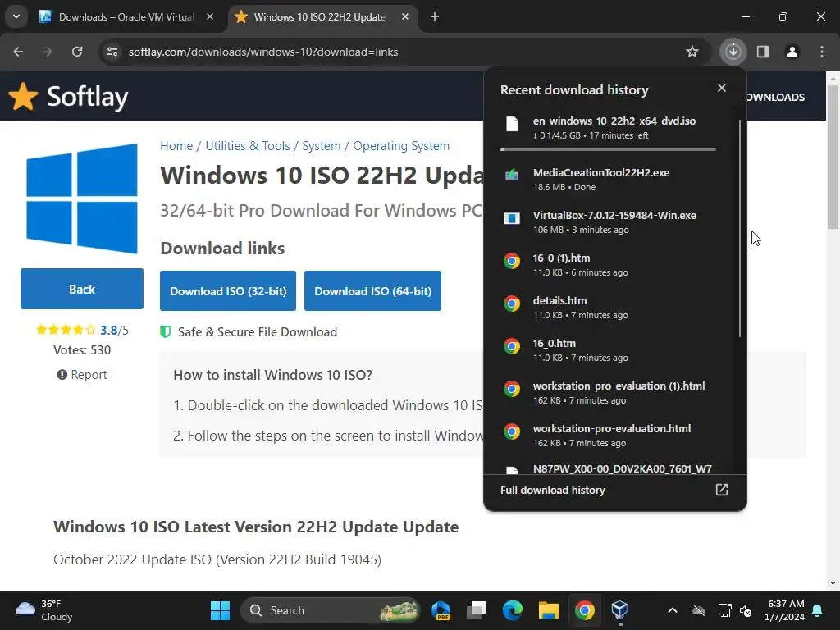Image resolution: width=840 pixels, height=630 pixels.
Task: View site information icon in address bar
Action: [112, 52]
